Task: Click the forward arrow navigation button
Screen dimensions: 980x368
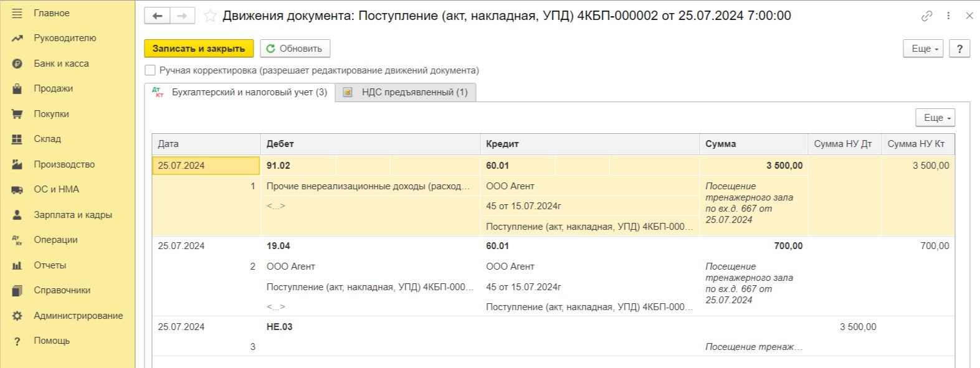Action: [x=182, y=16]
